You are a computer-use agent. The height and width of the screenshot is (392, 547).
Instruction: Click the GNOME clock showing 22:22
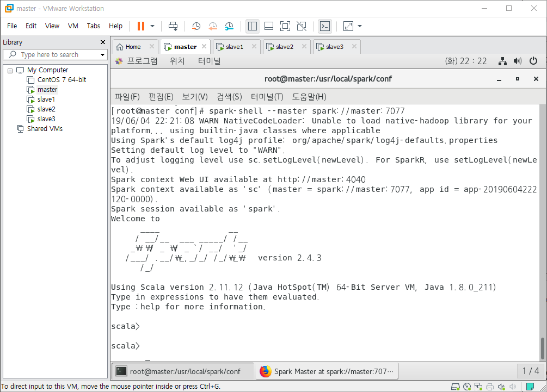tap(466, 61)
